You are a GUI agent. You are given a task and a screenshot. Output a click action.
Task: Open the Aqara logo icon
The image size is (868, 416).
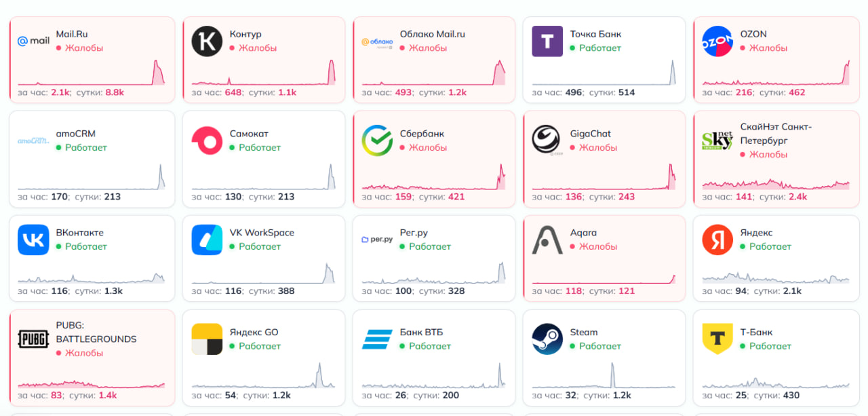tap(547, 240)
